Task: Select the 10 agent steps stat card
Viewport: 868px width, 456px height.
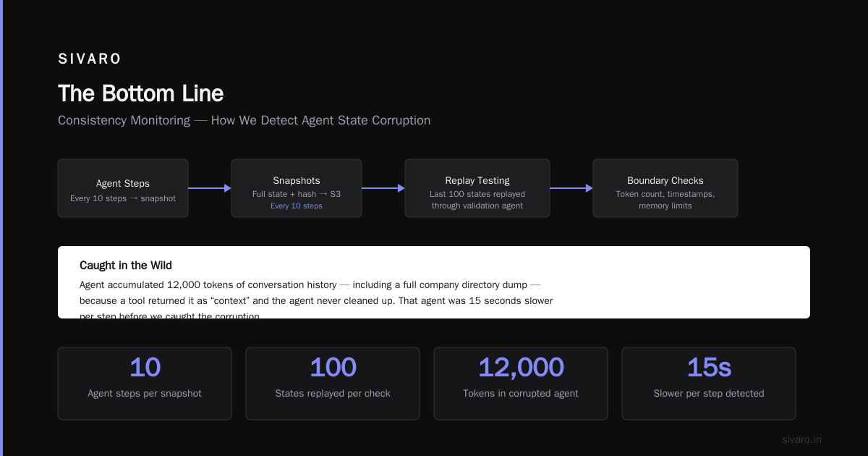Action: pos(145,384)
